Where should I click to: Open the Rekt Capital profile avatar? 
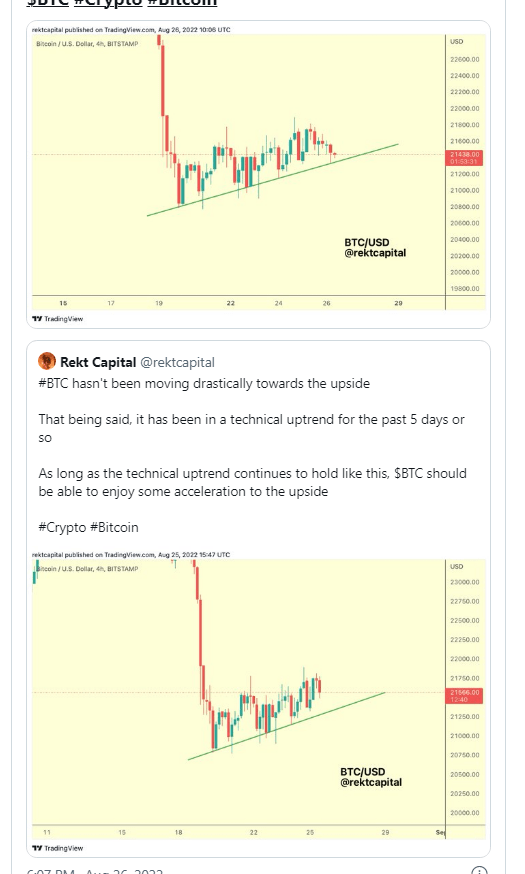(x=47, y=361)
